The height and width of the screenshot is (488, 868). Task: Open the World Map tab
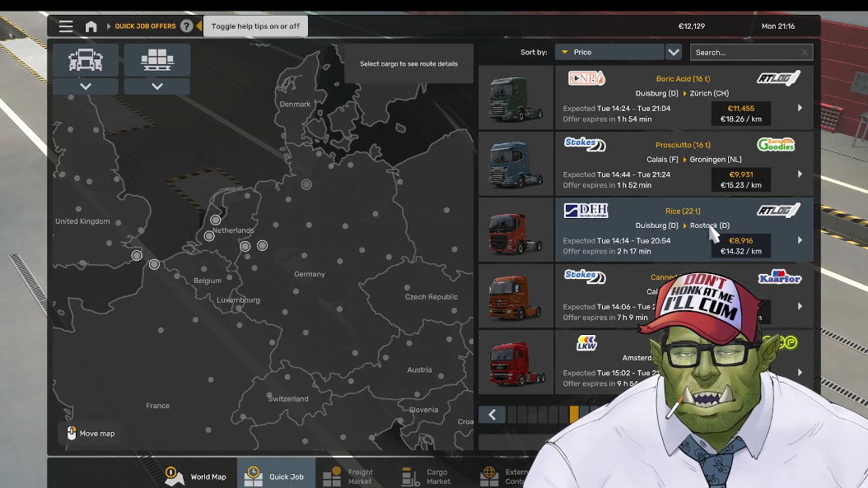[196, 476]
